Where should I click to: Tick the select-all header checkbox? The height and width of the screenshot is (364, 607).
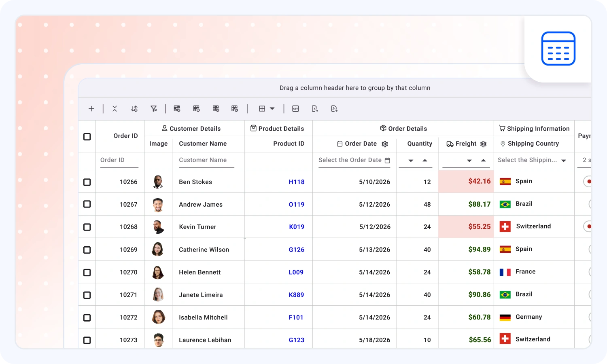[87, 137]
